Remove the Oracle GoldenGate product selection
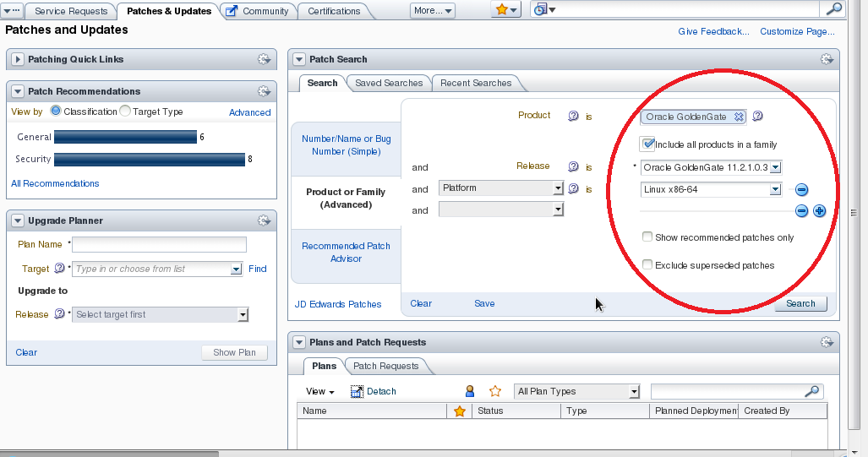The width and height of the screenshot is (868, 457). 738,117
